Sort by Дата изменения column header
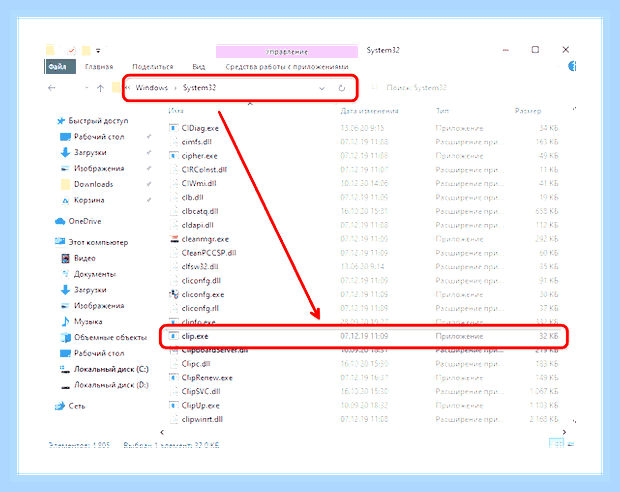This screenshot has height=492, width=620. coord(369,111)
